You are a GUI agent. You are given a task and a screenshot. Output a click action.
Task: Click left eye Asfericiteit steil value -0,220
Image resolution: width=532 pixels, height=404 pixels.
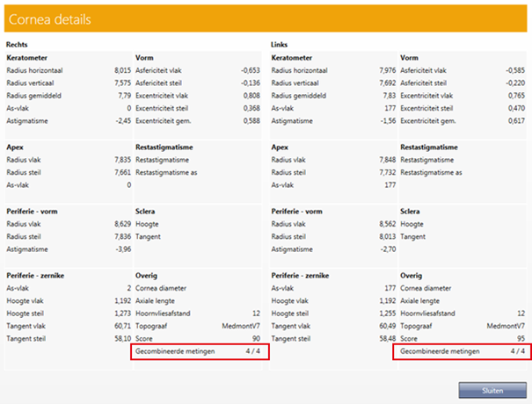[513, 82]
